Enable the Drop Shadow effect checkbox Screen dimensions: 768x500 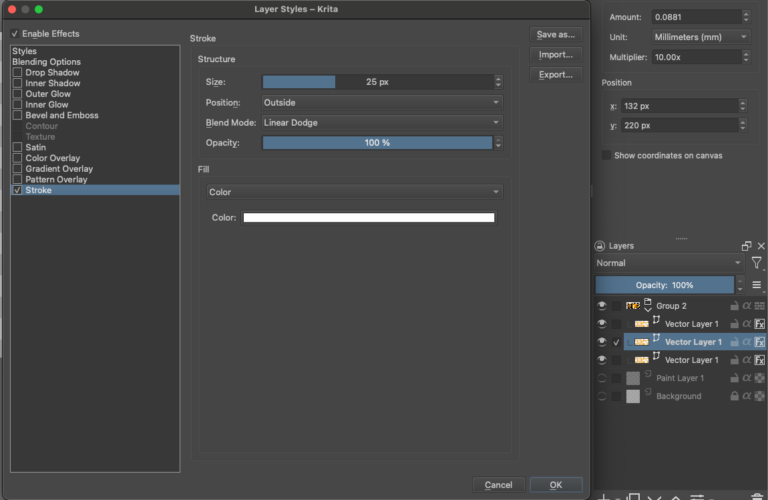[17, 73]
